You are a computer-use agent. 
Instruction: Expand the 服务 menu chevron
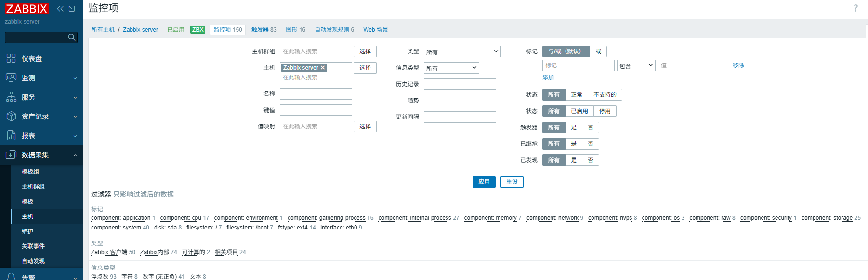click(x=75, y=97)
